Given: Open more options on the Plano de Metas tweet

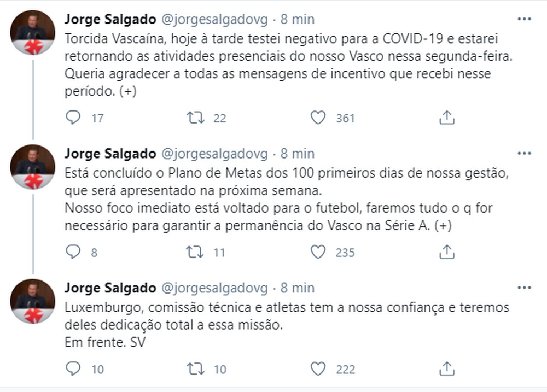Looking at the screenshot, I should (524, 153).
